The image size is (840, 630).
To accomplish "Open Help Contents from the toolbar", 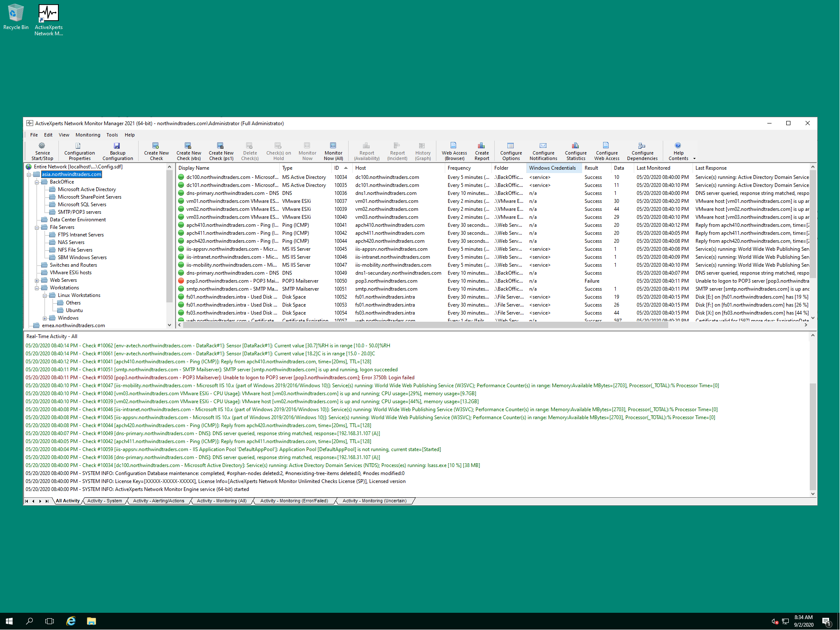I will pyautogui.click(x=678, y=151).
